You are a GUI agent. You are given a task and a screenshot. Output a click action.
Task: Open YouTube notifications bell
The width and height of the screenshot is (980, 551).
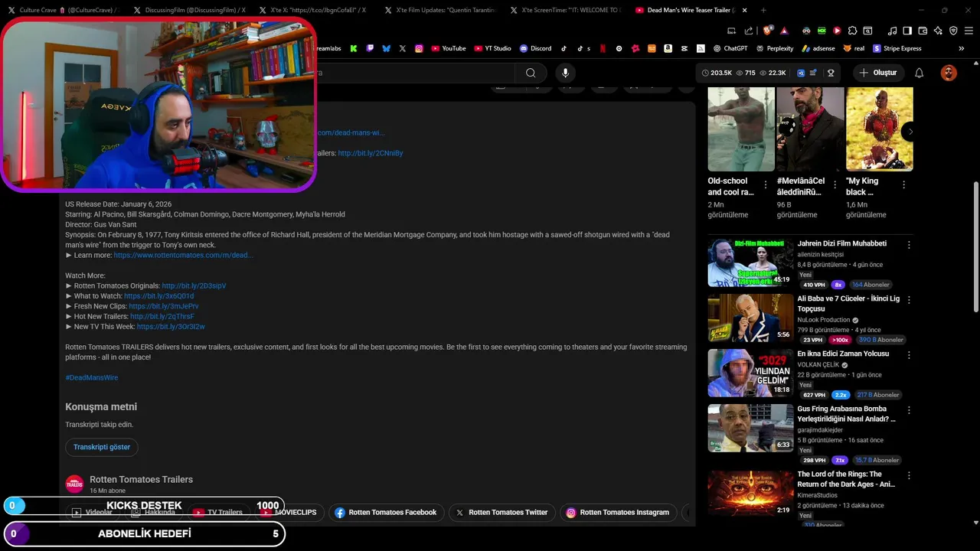click(x=920, y=73)
